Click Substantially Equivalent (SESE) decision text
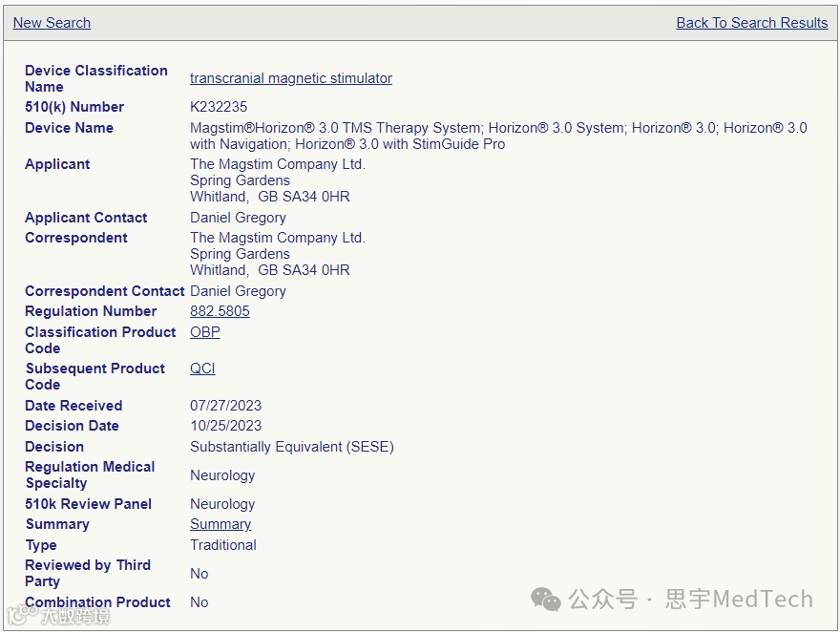 292,447
